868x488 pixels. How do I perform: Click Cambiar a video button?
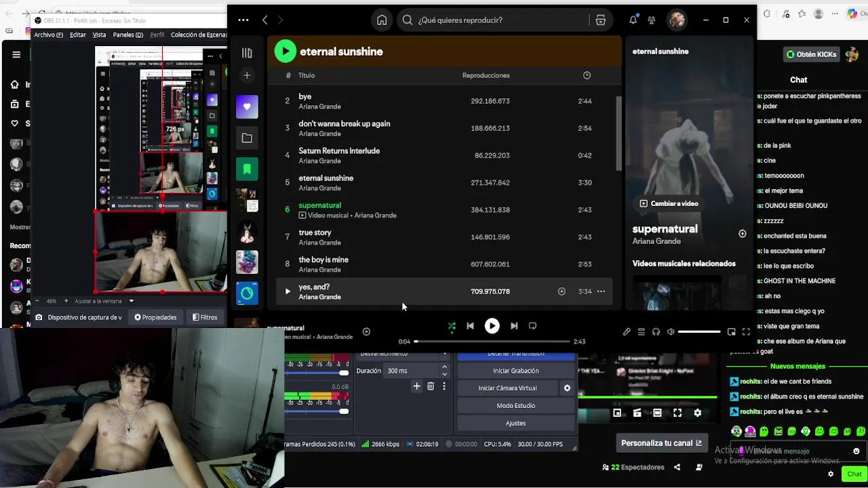point(669,203)
